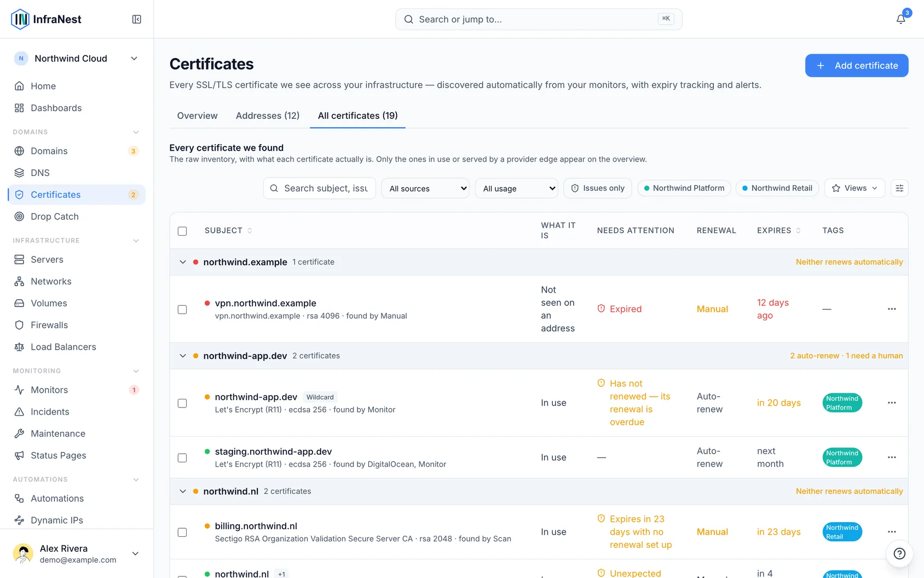This screenshot has height=578, width=924.
Task: Open Incidents warning icon
Action: click(19, 412)
